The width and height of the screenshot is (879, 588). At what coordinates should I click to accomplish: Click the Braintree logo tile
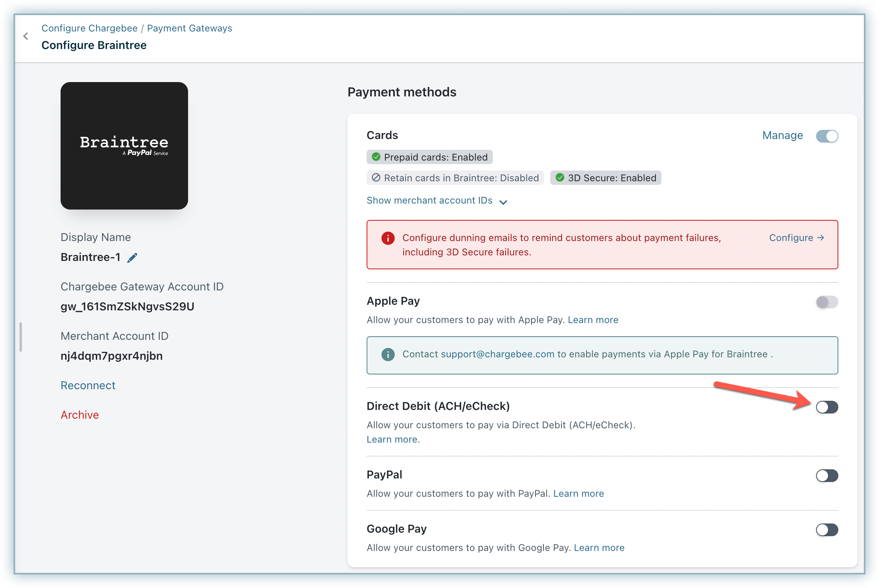tap(124, 146)
